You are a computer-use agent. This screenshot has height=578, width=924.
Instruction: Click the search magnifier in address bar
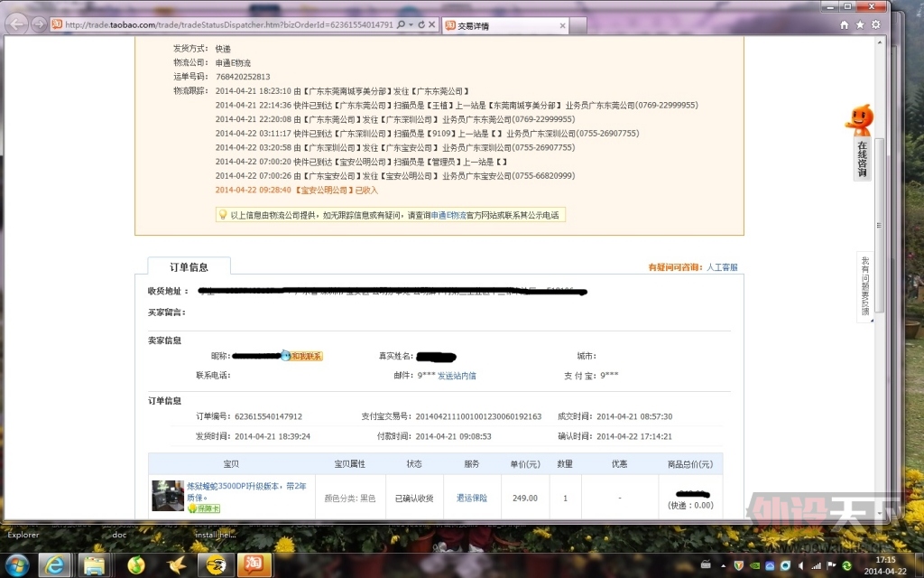(401, 24)
